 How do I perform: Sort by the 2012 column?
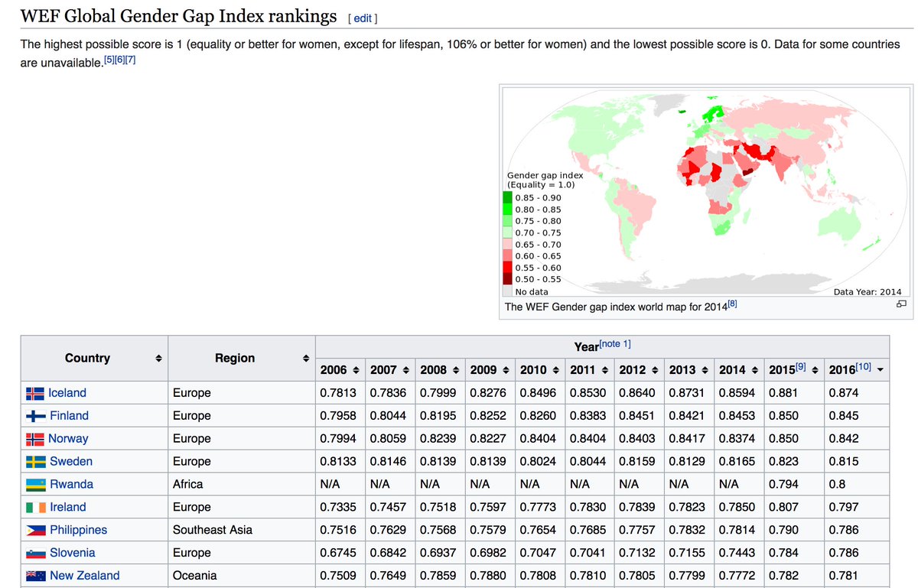pyautogui.click(x=655, y=370)
